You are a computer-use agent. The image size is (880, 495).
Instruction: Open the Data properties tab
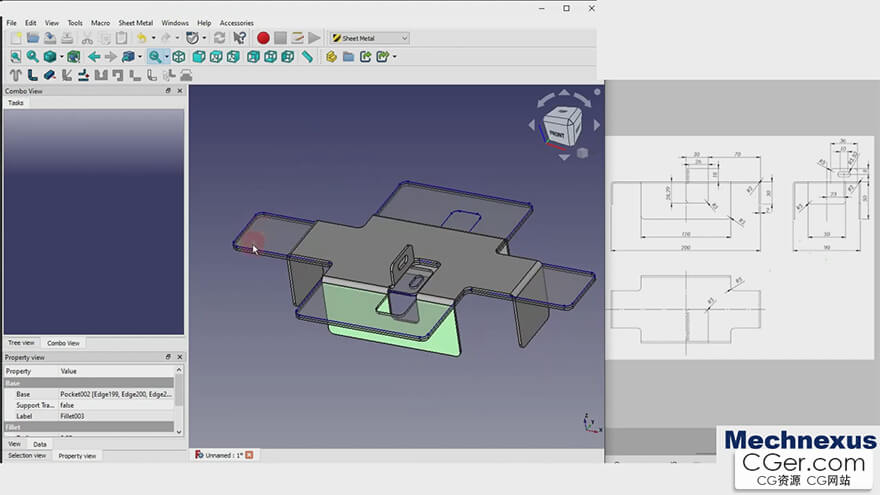(x=40, y=444)
